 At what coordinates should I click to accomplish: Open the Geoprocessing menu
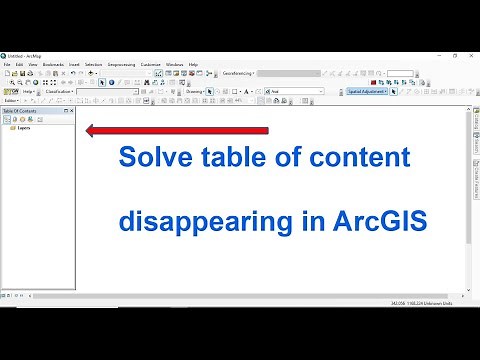pyautogui.click(x=121, y=64)
